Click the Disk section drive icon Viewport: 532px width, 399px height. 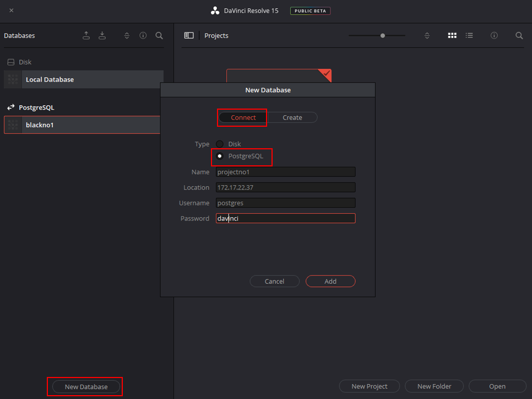pos(11,62)
